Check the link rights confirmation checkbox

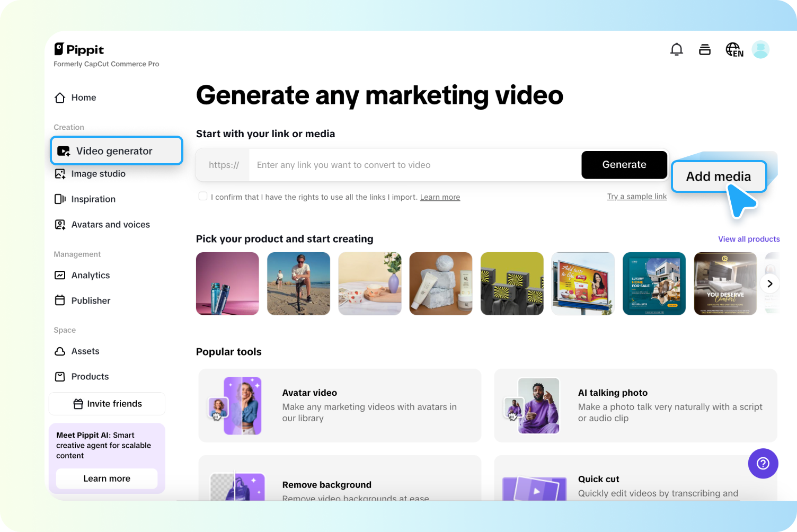click(x=203, y=196)
